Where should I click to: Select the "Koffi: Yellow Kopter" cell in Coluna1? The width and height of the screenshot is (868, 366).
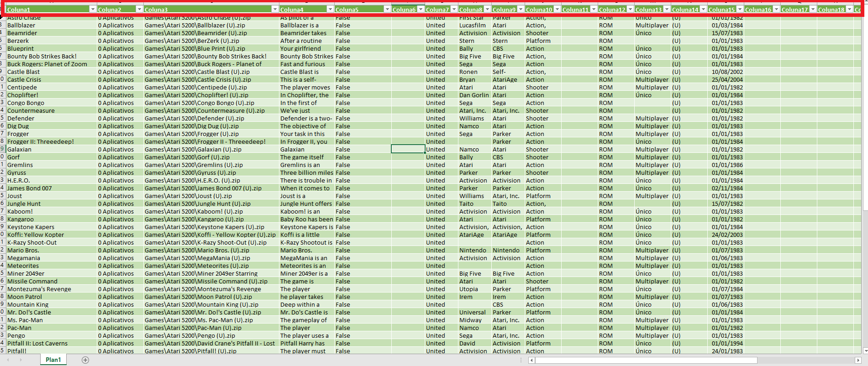tap(52, 235)
